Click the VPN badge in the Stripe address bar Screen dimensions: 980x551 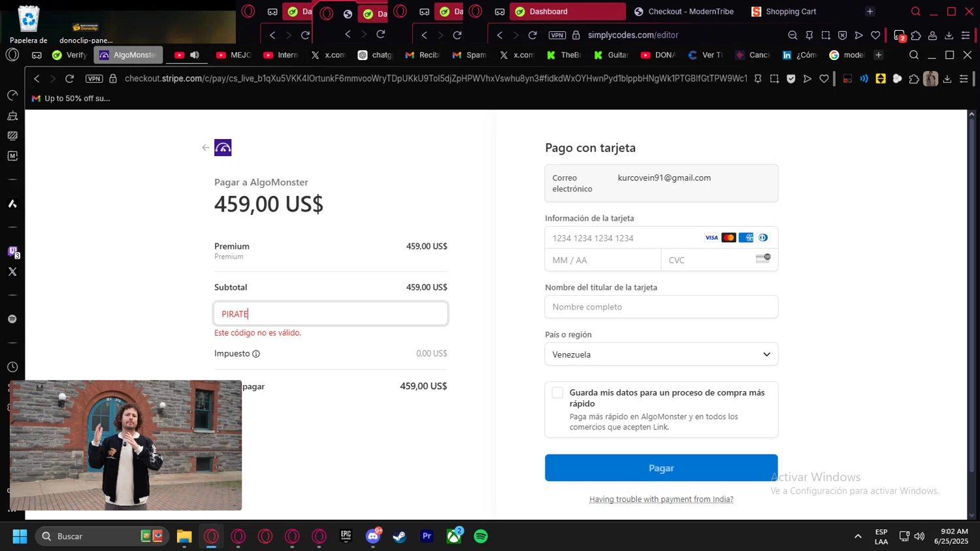(94, 78)
